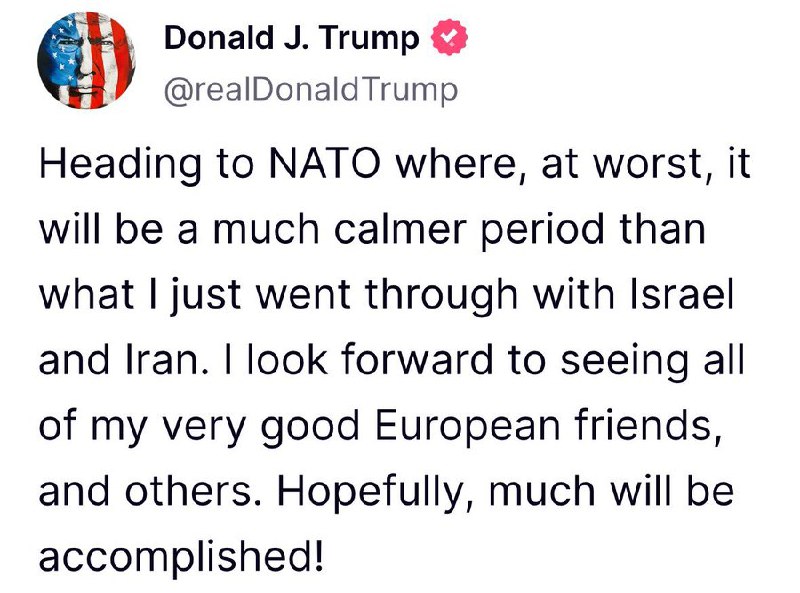Click the word Israel in the post
The width and height of the screenshot is (800, 593).
pos(682,294)
